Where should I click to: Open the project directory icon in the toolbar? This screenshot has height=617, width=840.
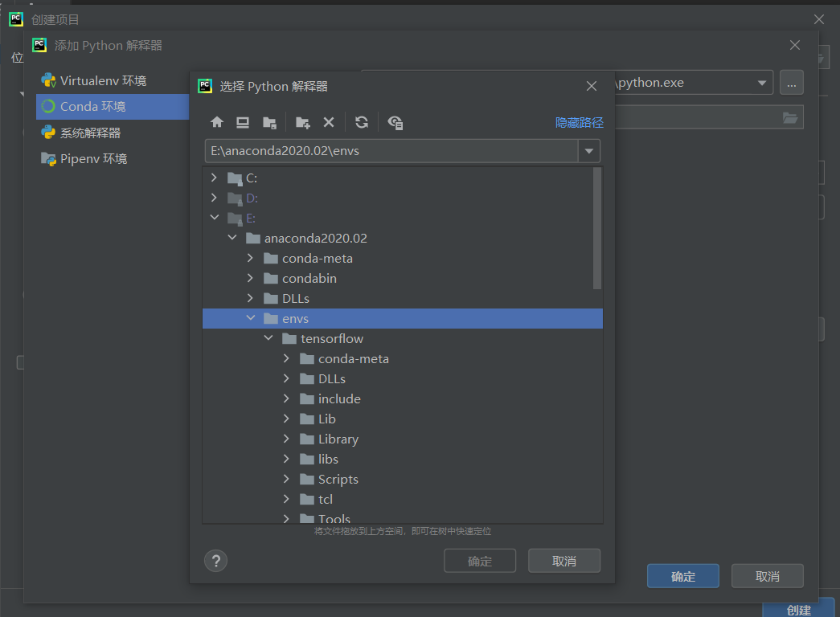point(270,122)
